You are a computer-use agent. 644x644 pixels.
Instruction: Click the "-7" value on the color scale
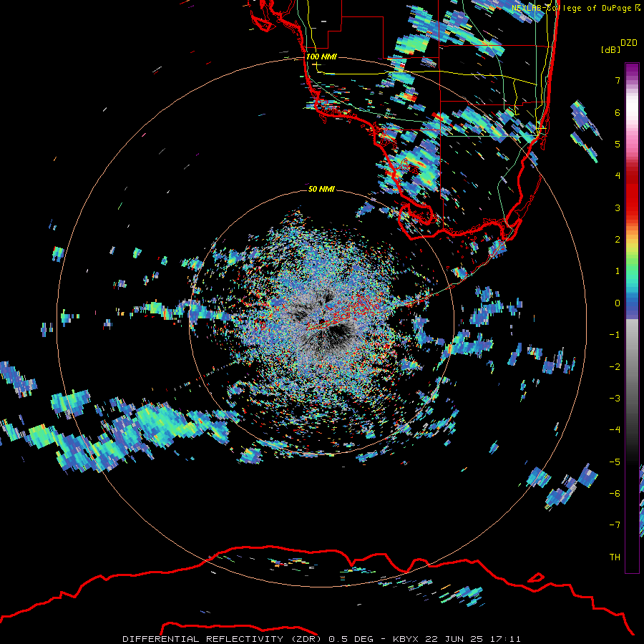pyautogui.click(x=615, y=525)
